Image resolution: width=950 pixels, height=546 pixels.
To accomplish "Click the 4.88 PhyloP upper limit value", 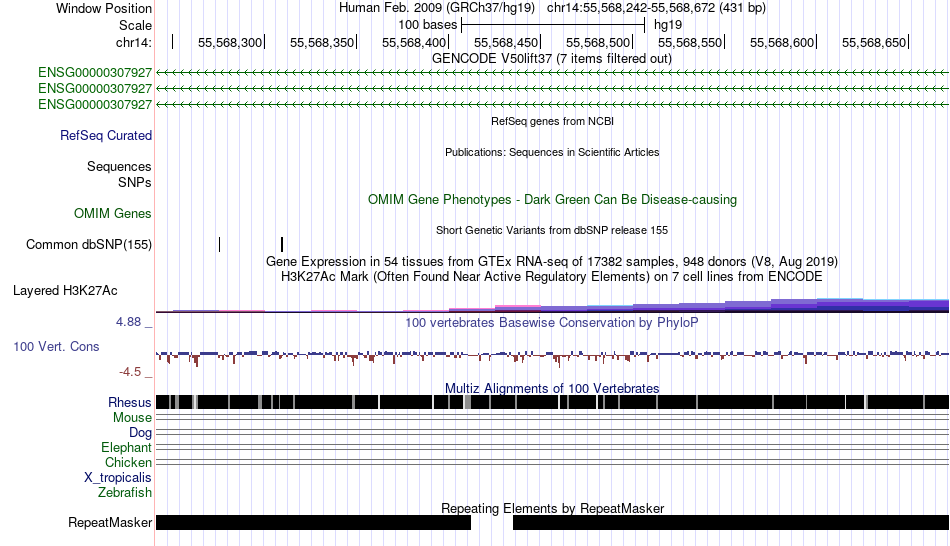I will (128, 322).
